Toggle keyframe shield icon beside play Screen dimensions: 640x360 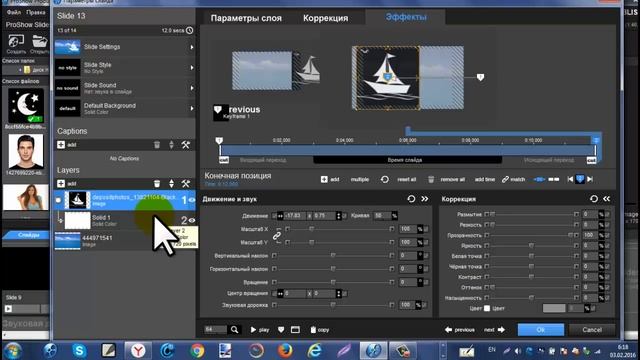(x=281, y=329)
